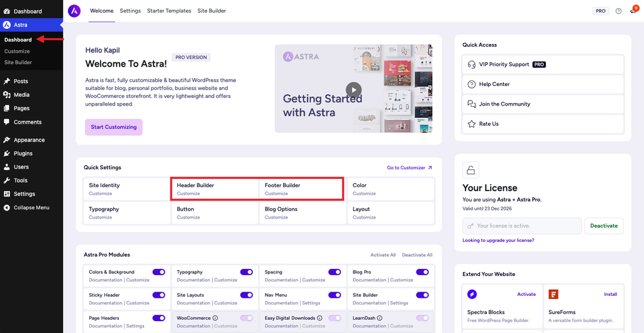644x333 pixels.
Task: Toggle the Spacing module switch
Action: pyautogui.click(x=335, y=272)
